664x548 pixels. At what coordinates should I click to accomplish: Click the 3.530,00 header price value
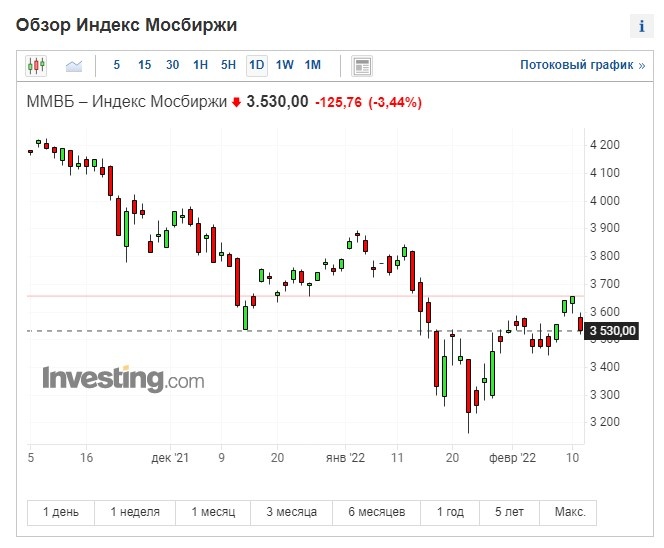click(x=277, y=102)
